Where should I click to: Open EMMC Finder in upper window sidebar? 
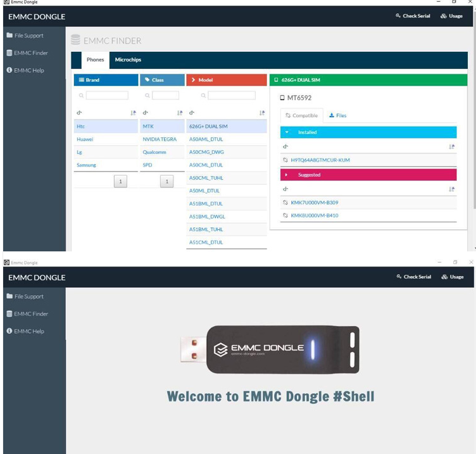pos(27,53)
